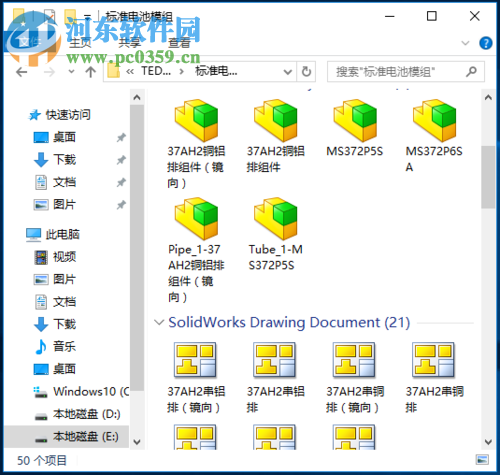The image size is (500, 475).
Task: Expand the address bar history dropdown
Action: [288, 72]
